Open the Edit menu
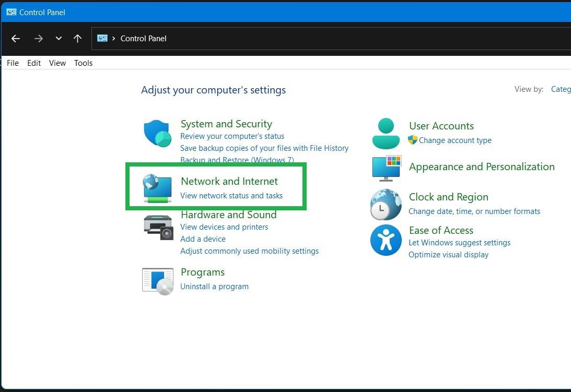571x392 pixels. [34, 63]
